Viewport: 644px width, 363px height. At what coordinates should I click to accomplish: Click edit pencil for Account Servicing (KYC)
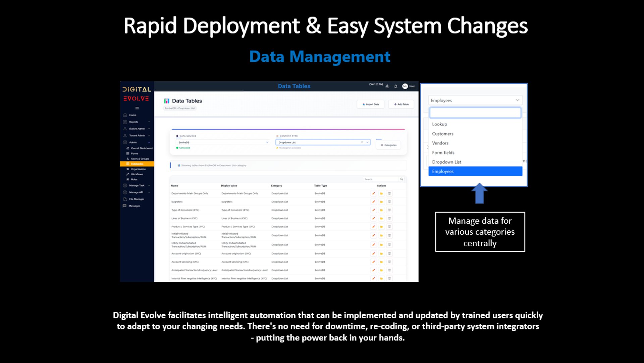click(373, 262)
